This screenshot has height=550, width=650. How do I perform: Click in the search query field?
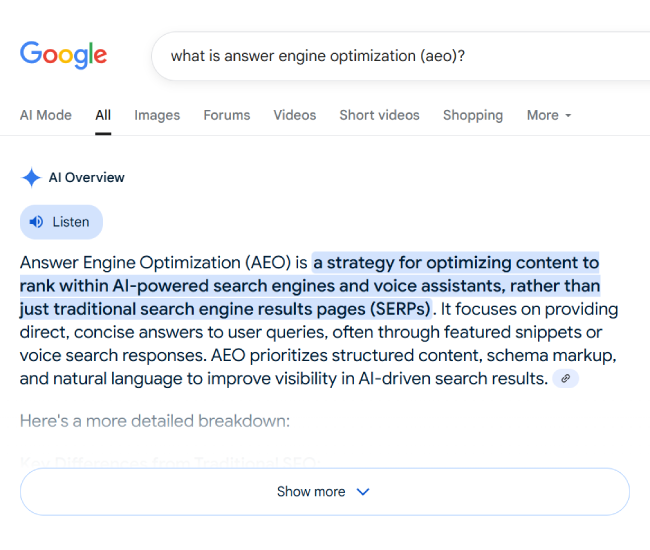(x=400, y=56)
